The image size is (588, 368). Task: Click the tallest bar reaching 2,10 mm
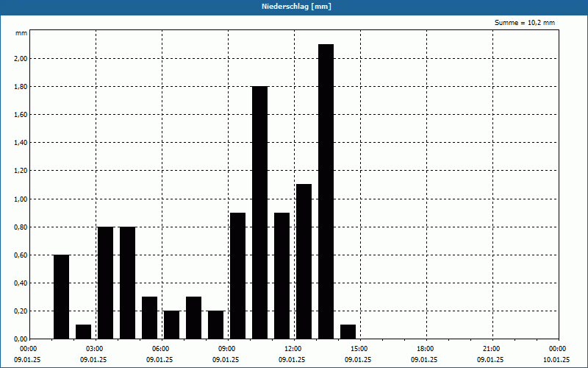pyautogui.click(x=326, y=191)
